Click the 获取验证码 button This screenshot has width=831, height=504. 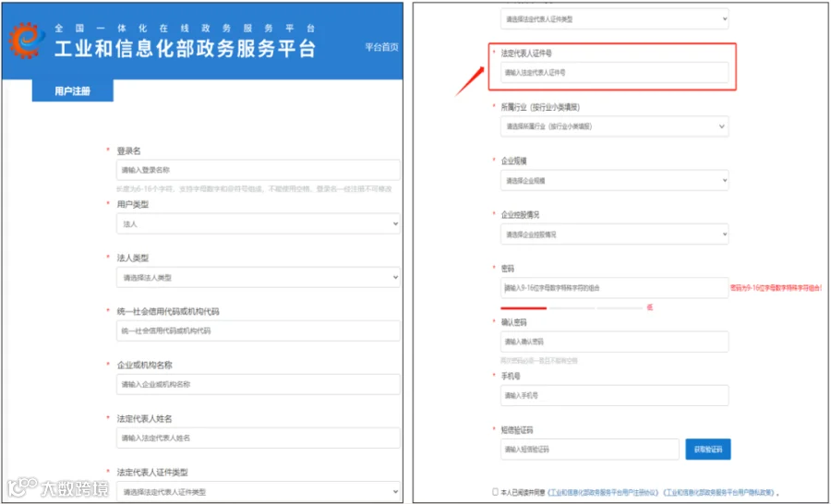coord(708,449)
